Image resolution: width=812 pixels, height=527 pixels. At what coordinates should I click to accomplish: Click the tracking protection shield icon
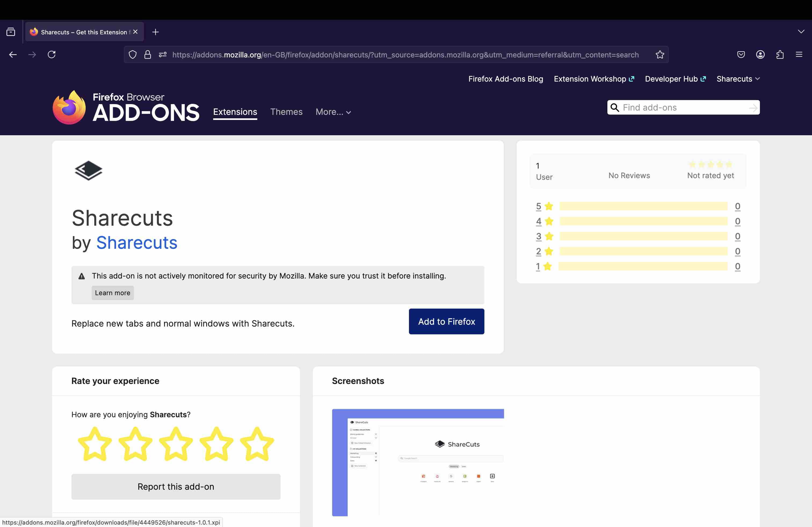click(x=133, y=54)
